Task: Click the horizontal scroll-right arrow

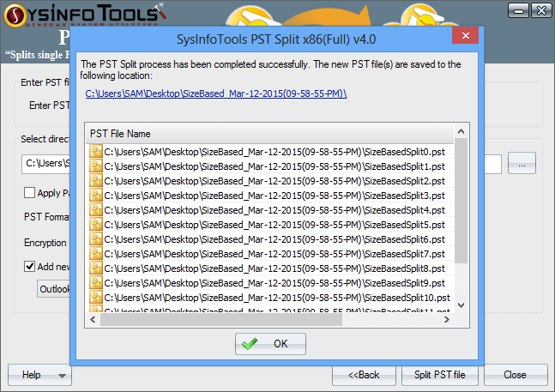Action: pyautogui.click(x=447, y=319)
